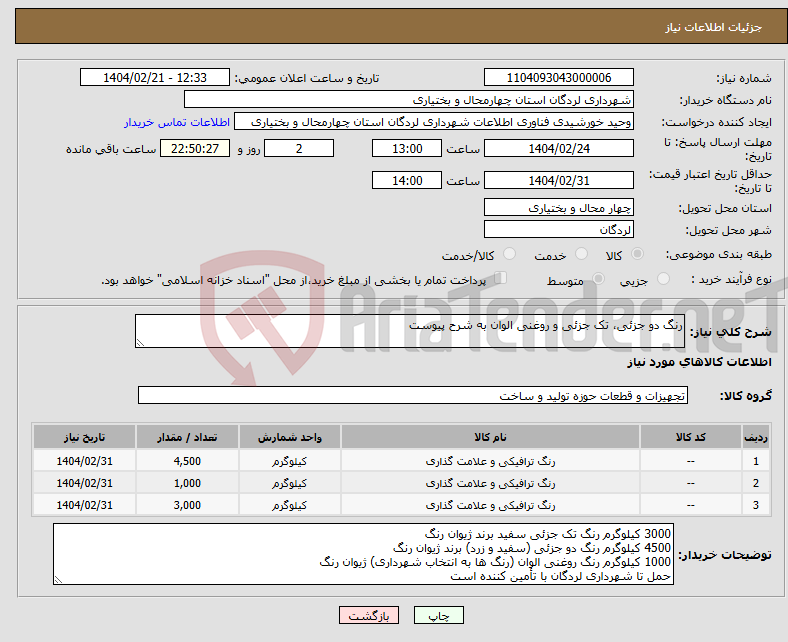
Task: Click unit کیلوگرم in row 1
Action: pyautogui.click(x=289, y=461)
